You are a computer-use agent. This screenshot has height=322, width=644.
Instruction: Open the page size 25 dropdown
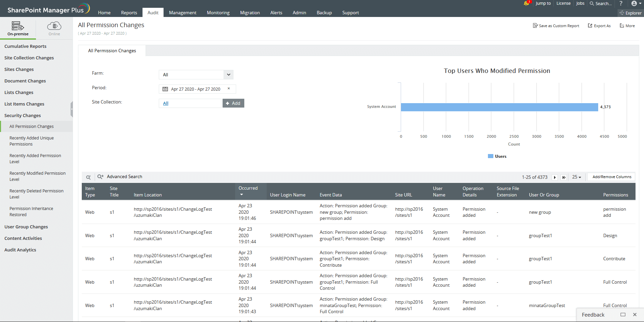pos(576,177)
